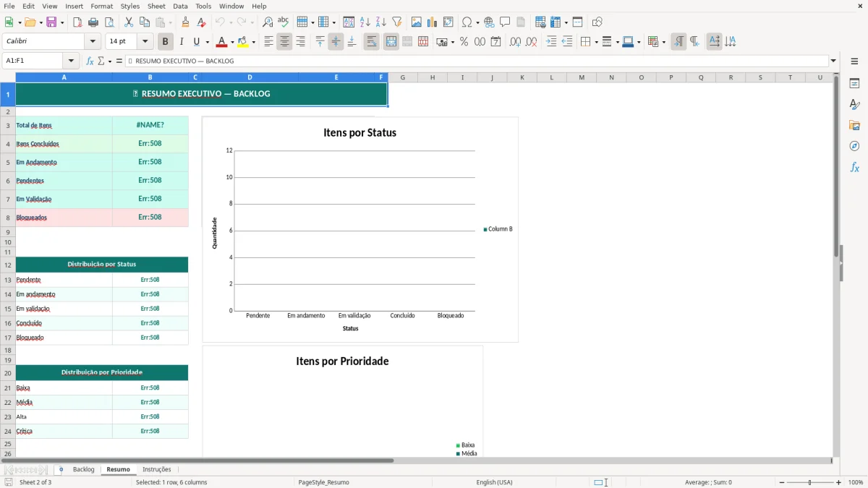This screenshot has height=488, width=868.
Task: Toggle wrap text
Action: [x=372, y=42]
